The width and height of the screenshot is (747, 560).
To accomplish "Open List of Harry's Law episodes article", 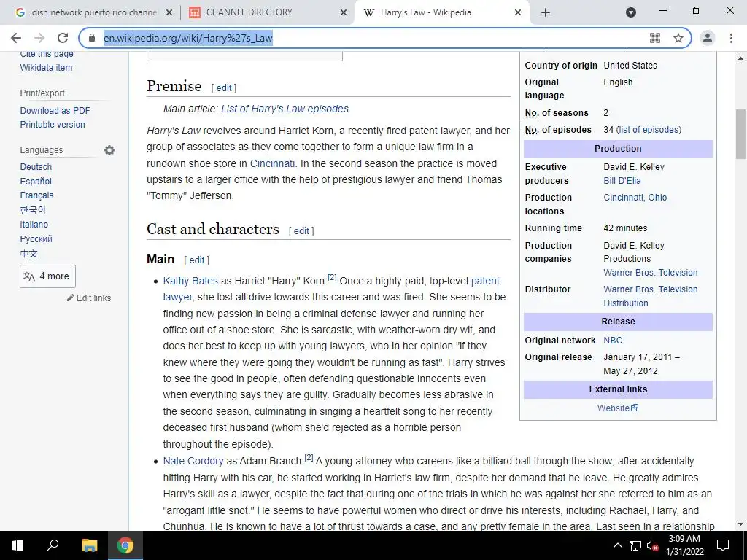I will tap(285, 109).
